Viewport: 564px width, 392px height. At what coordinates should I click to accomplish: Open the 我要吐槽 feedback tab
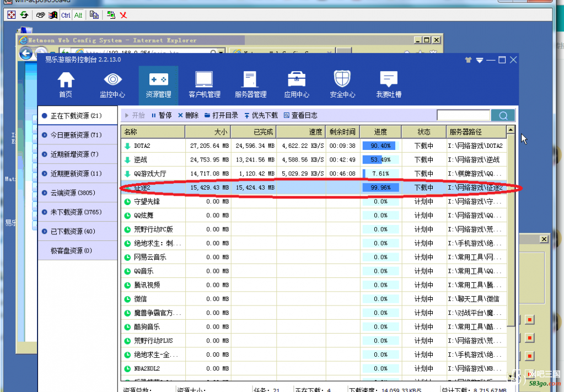tap(389, 85)
